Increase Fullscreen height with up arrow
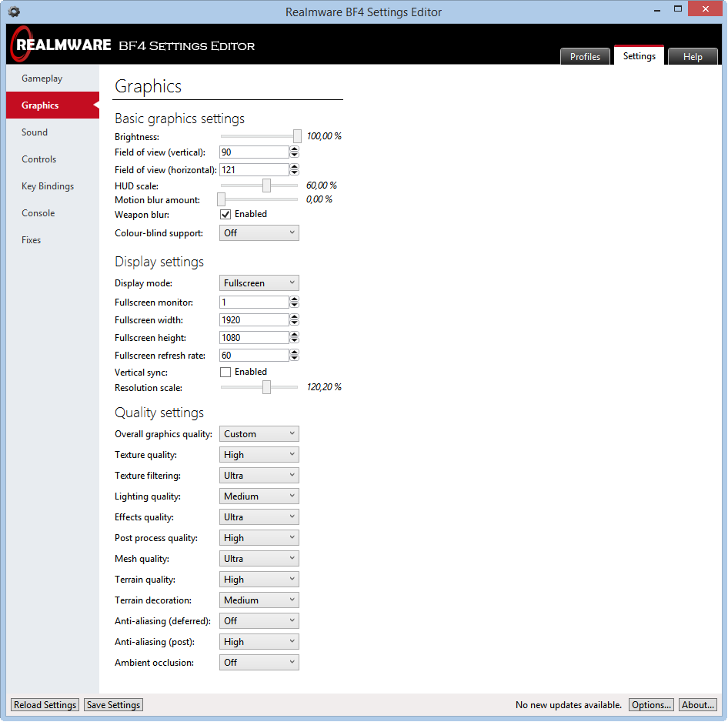This screenshot has width=728, height=722. click(x=295, y=335)
